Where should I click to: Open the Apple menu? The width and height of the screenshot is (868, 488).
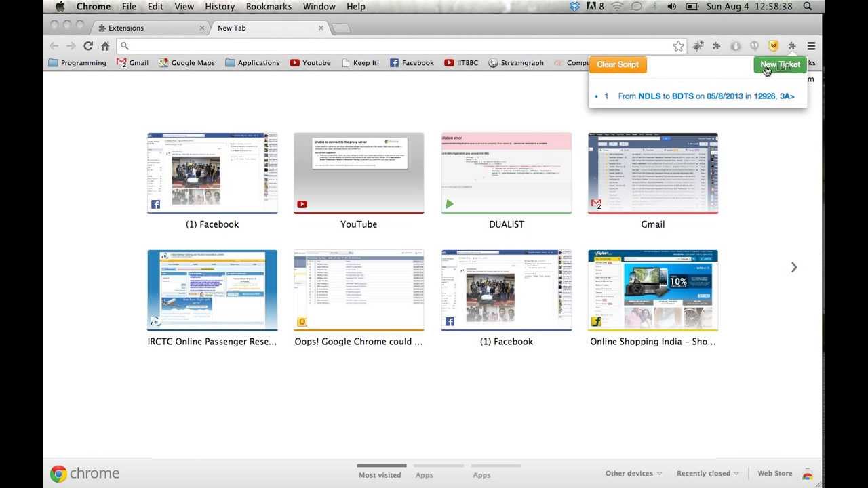60,7
